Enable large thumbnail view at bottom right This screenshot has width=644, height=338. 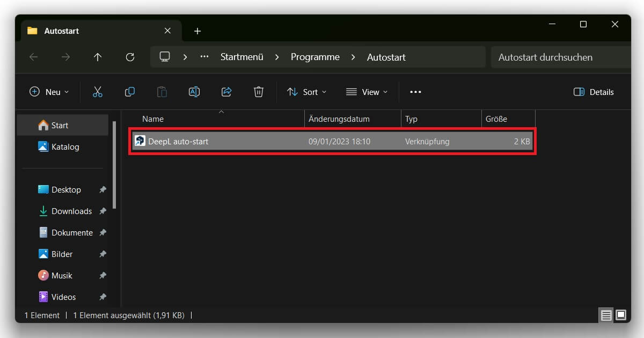(x=621, y=315)
